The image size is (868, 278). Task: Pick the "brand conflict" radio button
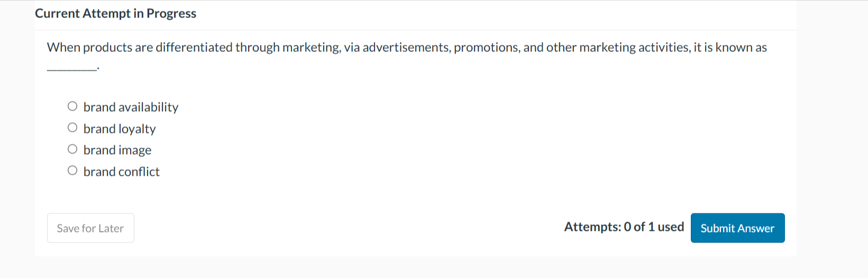pos(72,171)
